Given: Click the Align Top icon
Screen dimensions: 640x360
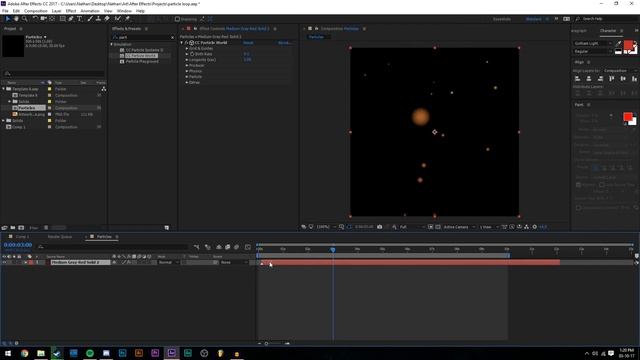Looking at the screenshot, I should click(611, 79).
